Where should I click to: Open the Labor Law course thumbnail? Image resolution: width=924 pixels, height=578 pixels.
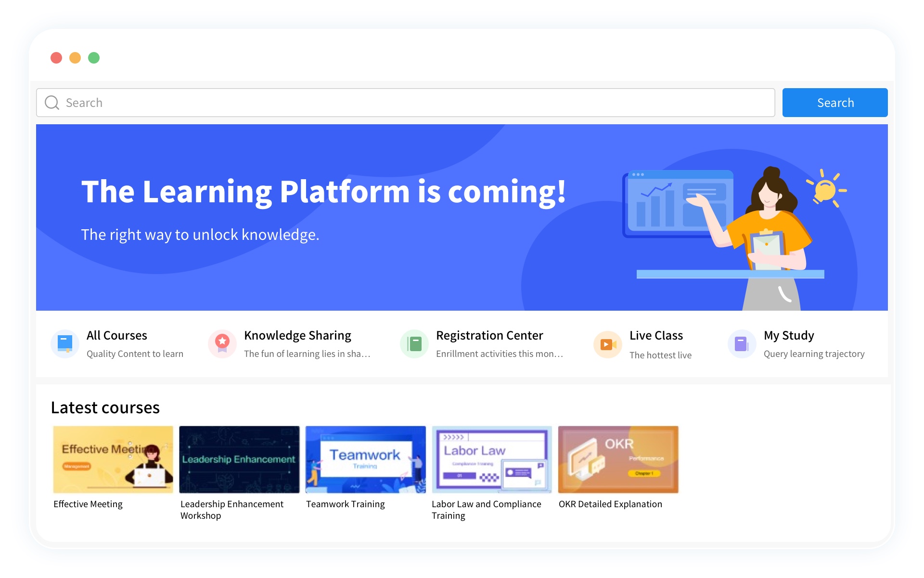[492, 459]
